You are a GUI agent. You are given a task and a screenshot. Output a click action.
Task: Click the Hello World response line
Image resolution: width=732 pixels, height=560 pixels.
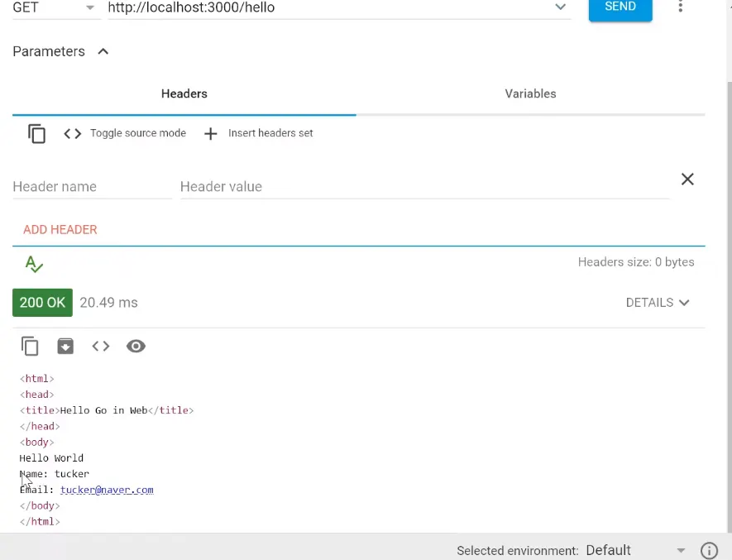tap(51, 458)
